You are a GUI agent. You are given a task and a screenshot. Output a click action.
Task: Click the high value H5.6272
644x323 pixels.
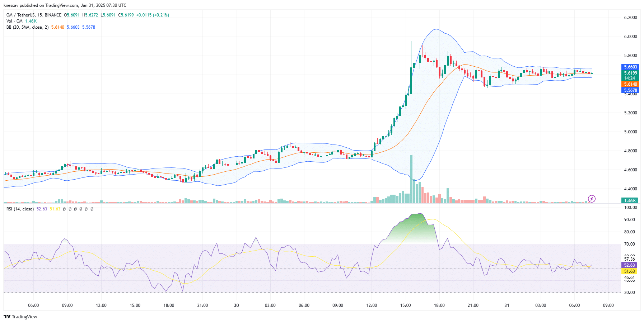90,15
